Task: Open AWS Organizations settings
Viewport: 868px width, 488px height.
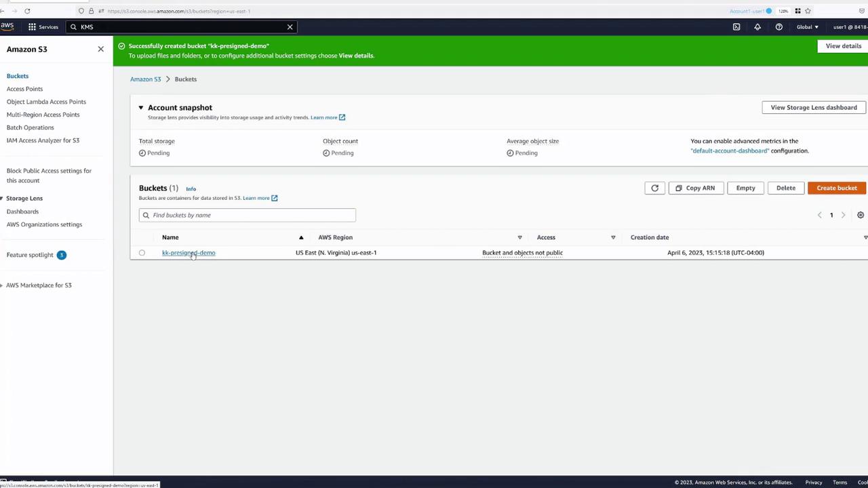Action: [x=44, y=224]
